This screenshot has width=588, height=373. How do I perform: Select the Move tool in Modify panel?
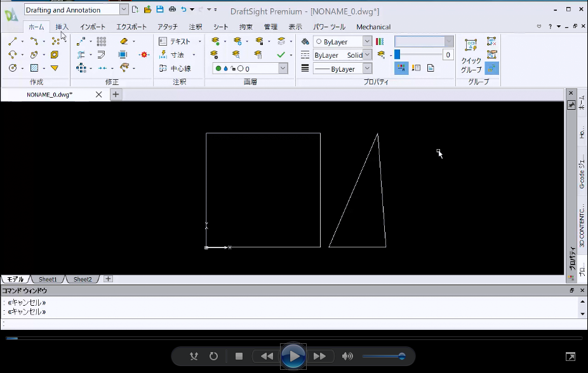81,41
